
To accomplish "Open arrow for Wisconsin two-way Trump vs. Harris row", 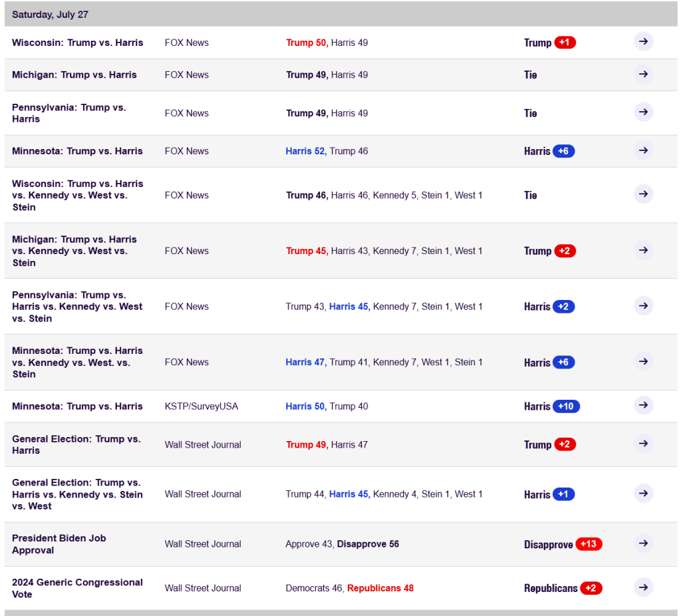I will pos(643,42).
